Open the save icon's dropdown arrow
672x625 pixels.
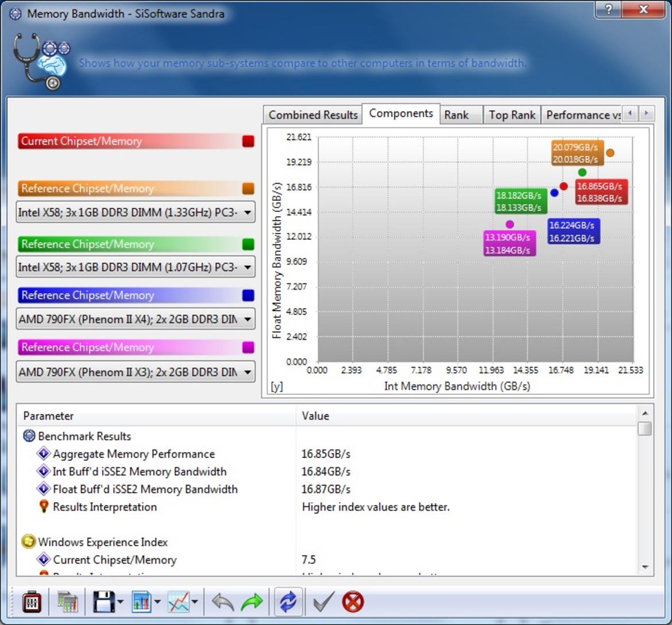120,602
